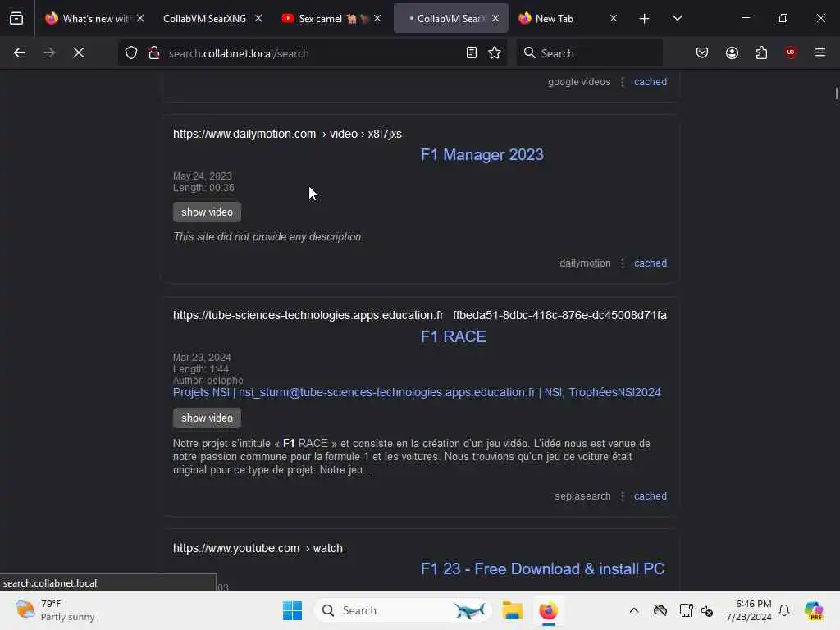This screenshot has width=840, height=630.
Task: Open cached link for dailymotion result
Action: pos(651,263)
